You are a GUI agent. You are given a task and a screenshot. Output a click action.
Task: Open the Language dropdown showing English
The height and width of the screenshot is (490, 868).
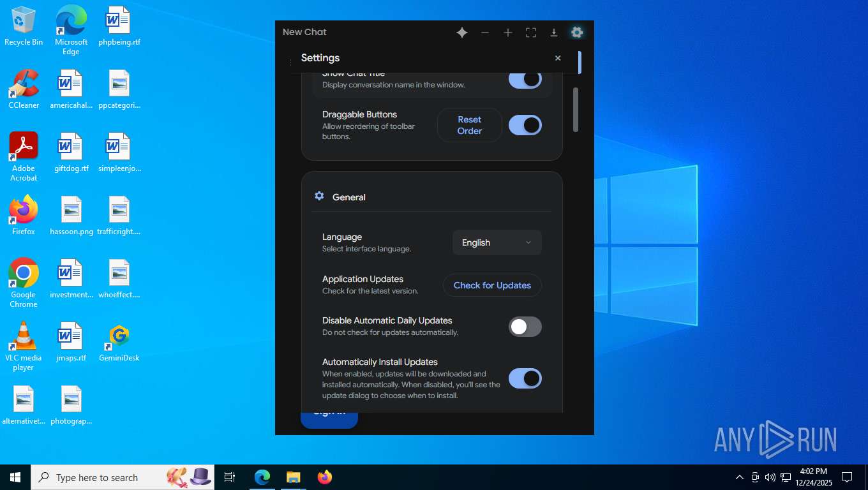tap(497, 242)
